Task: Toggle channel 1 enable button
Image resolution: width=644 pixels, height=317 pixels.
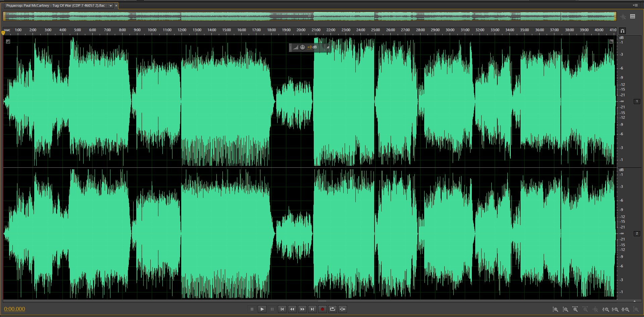Action: tap(637, 101)
